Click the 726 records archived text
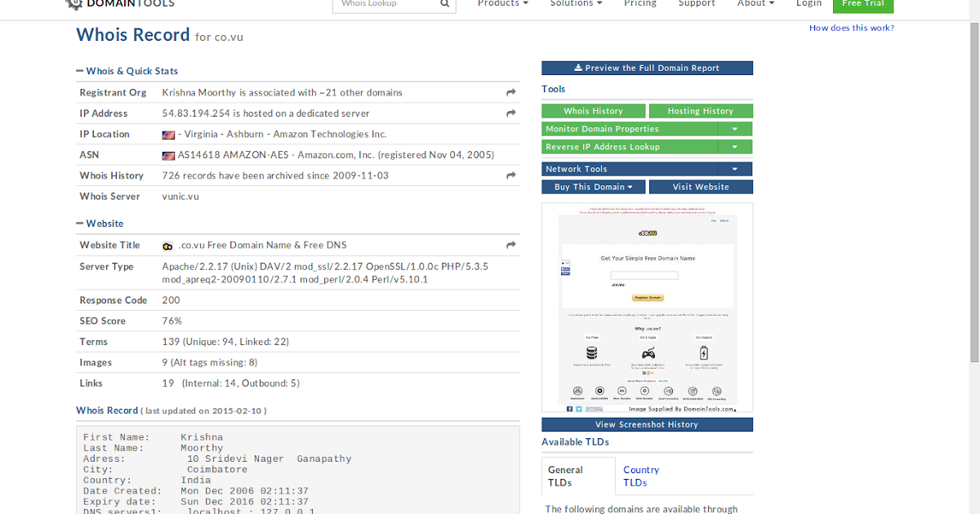 [x=275, y=175]
